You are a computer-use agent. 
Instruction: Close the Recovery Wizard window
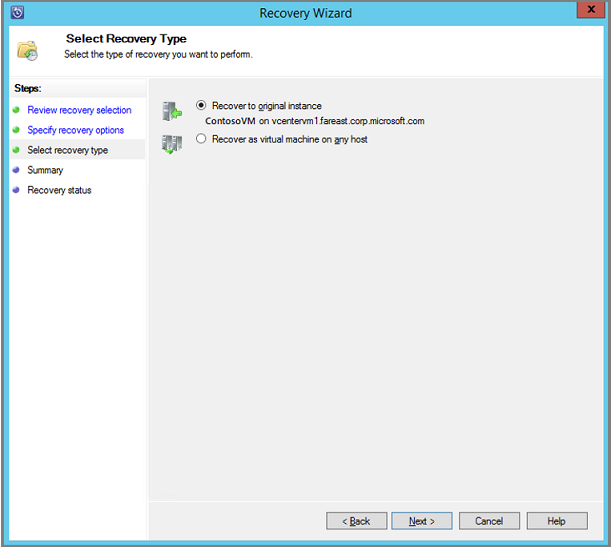pyautogui.click(x=591, y=10)
